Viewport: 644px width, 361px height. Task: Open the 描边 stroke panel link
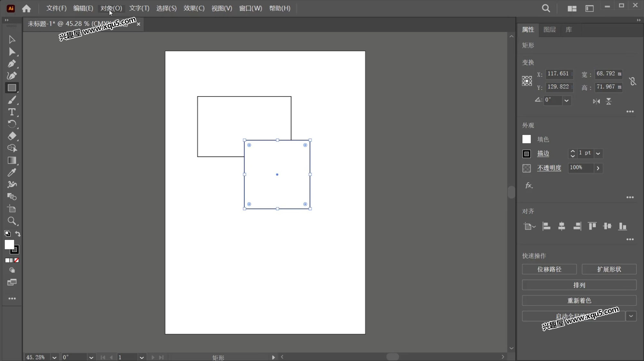[543, 153]
